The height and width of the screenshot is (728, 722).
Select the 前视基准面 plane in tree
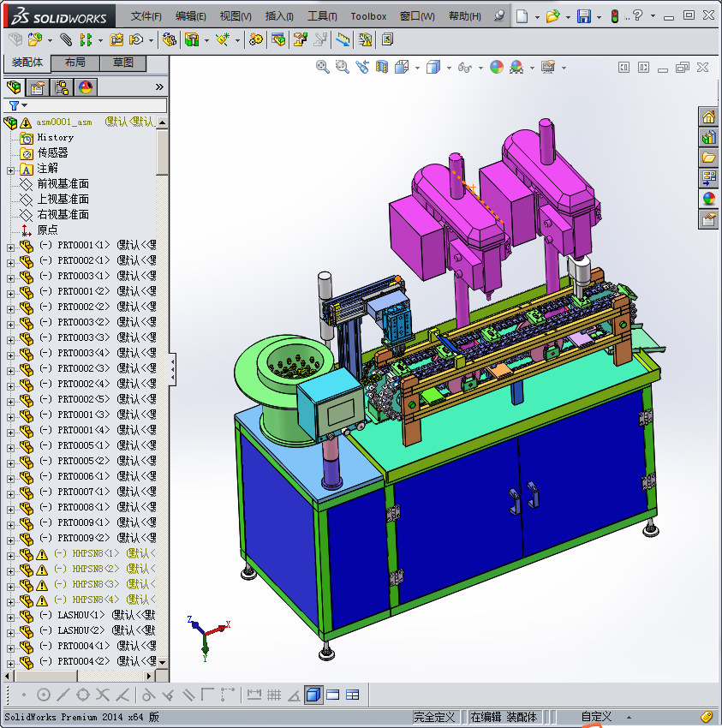[63, 184]
